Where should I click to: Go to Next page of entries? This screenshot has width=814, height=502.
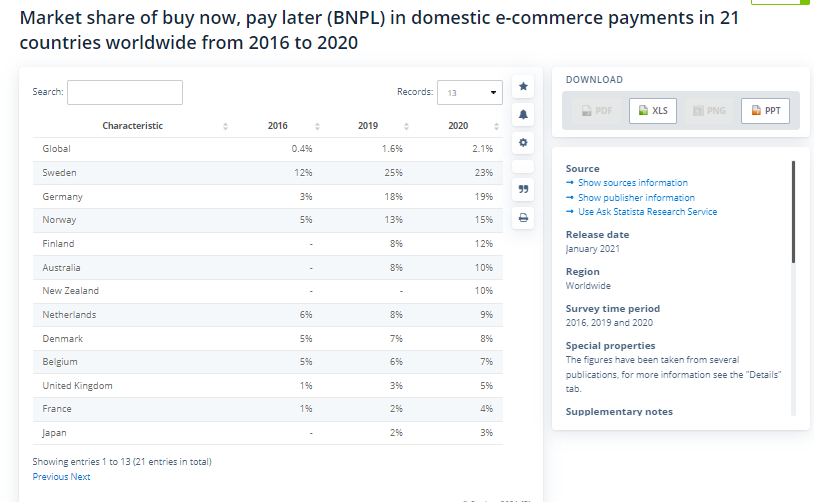coord(80,477)
